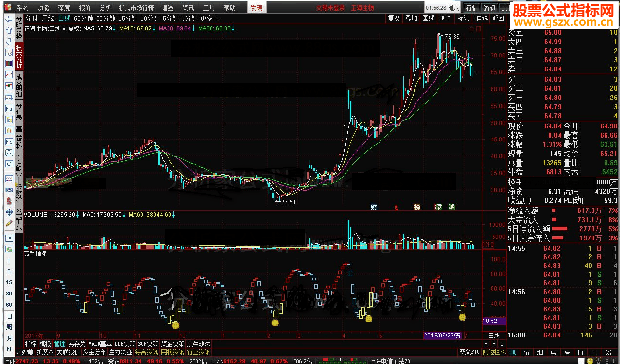Select the 15 minute period in sidebar

coord(9,282)
